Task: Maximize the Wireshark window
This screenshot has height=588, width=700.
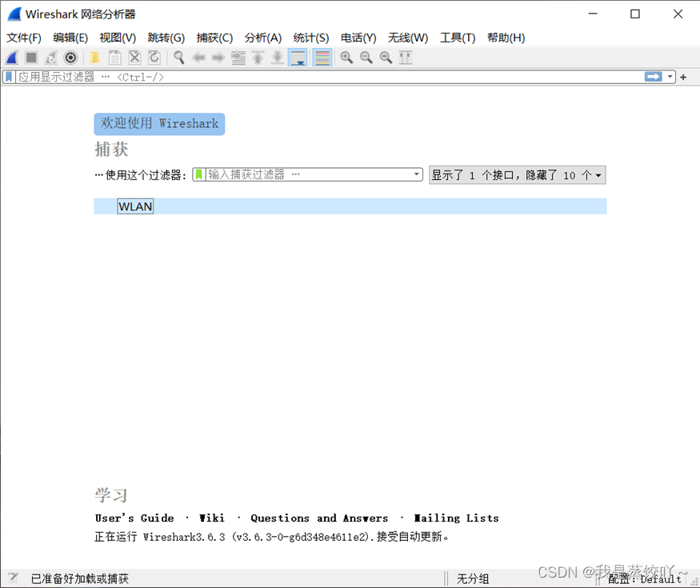Action: [x=635, y=14]
